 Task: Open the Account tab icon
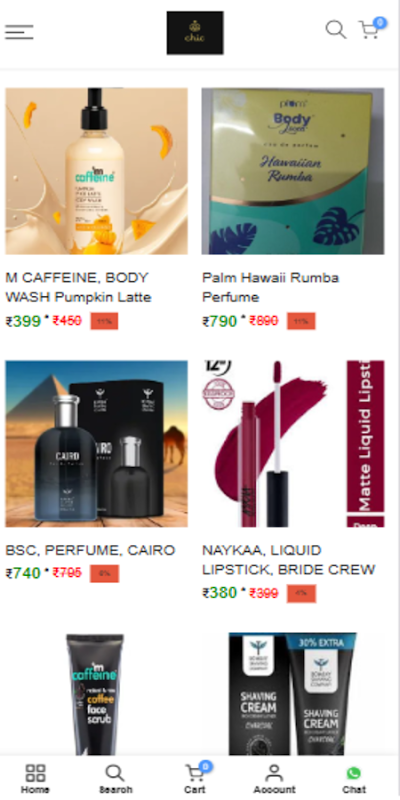coord(274,779)
